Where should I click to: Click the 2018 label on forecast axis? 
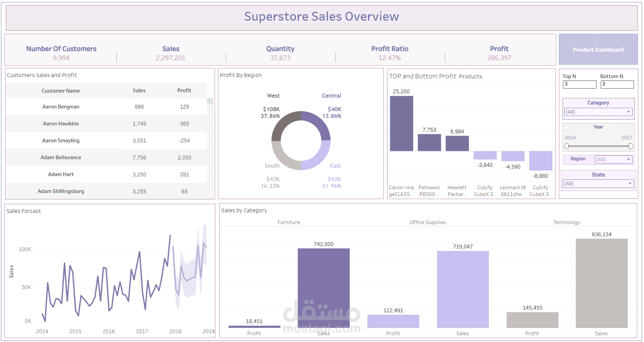click(x=175, y=331)
